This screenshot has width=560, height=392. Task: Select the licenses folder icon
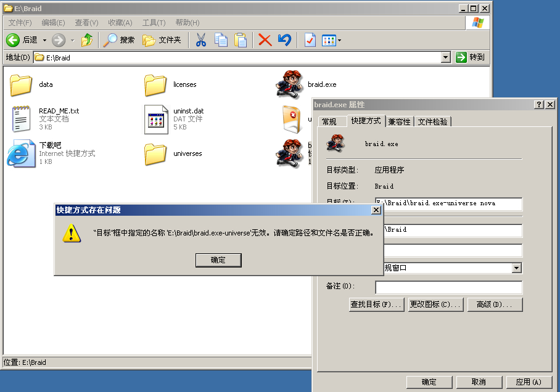155,85
